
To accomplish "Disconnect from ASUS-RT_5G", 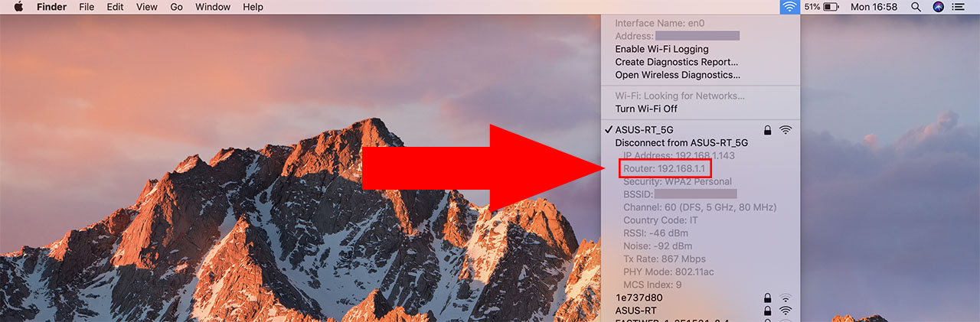I will click(x=681, y=143).
